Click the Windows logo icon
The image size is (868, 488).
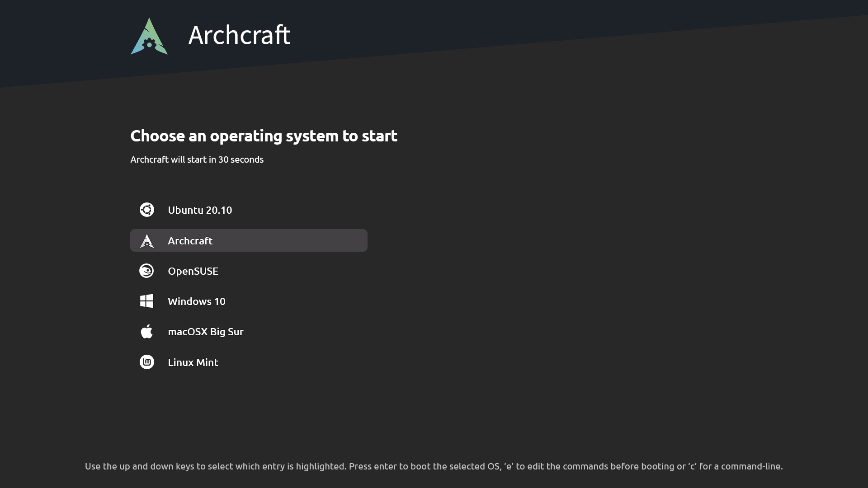coord(146,301)
